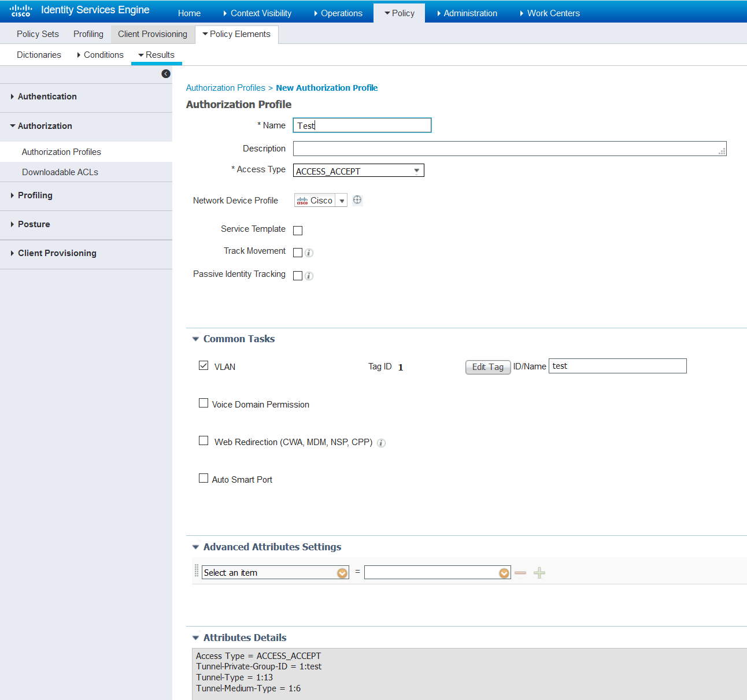The image size is (747, 700).
Task: Click the minus icon in Advanced Attributes Settings
Action: pyautogui.click(x=520, y=572)
